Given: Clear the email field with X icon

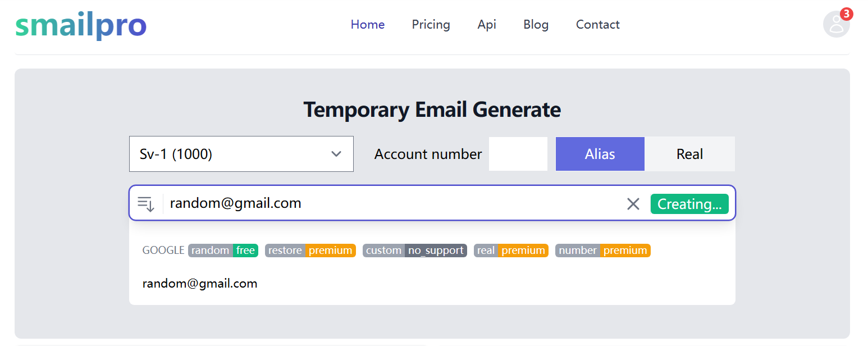Looking at the screenshot, I should point(633,204).
